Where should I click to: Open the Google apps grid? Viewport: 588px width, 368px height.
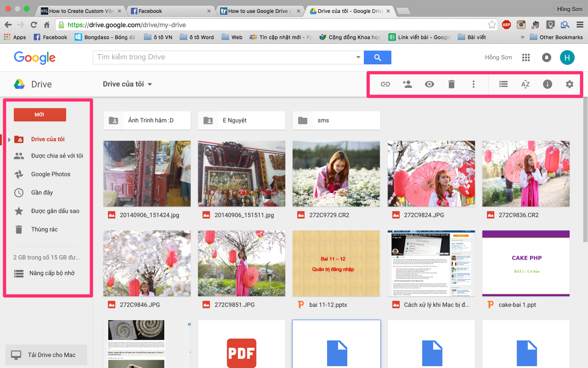click(526, 57)
